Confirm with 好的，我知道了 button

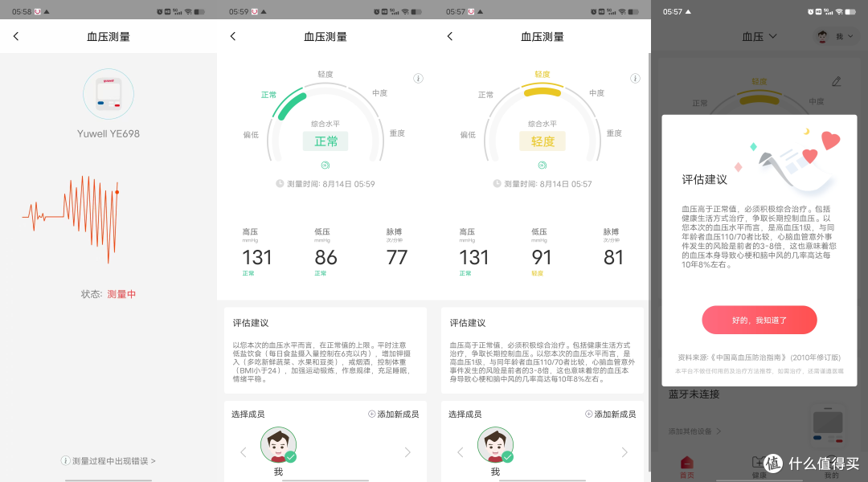click(759, 320)
